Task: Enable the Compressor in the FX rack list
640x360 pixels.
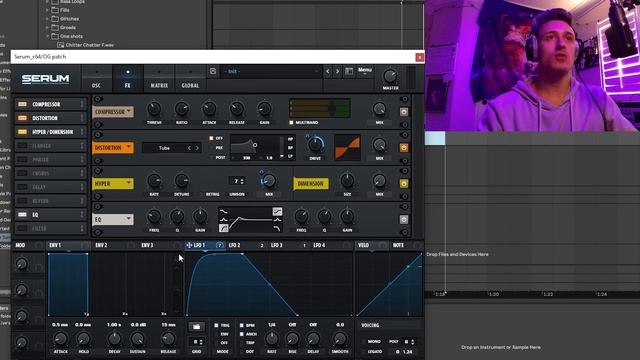Action: coord(22,104)
